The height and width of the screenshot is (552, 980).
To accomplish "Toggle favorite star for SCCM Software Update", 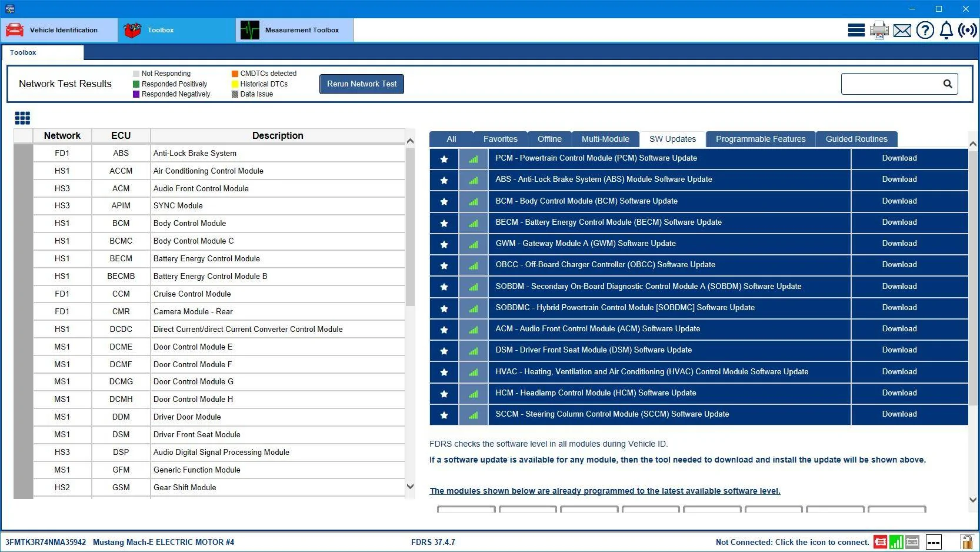I will 444,415.
